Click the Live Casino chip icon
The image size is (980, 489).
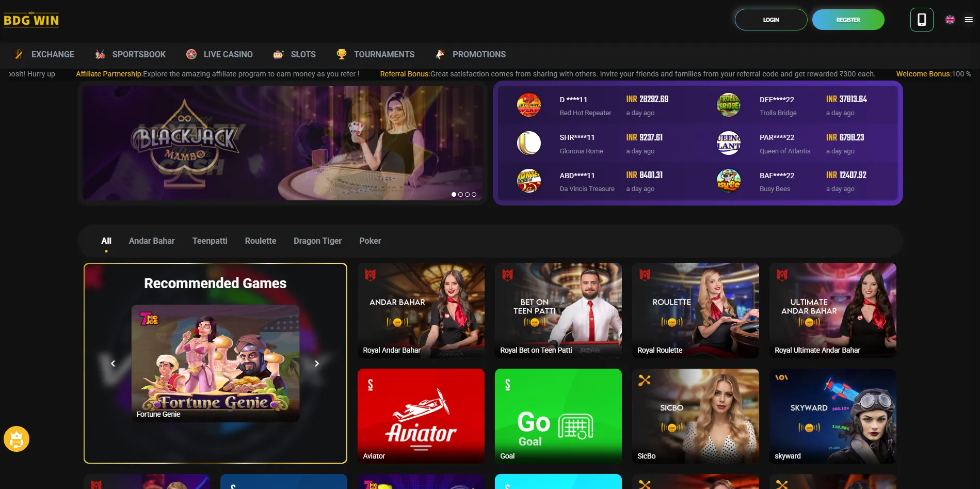tap(191, 54)
